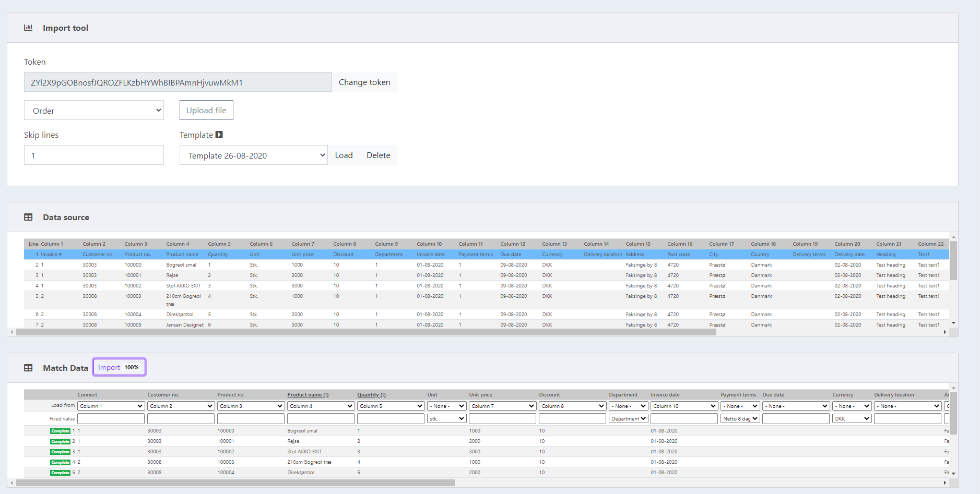The height and width of the screenshot is (494, 980).
Task: Open the Template 26-08-2020 dropdown
Action: click(x=253, y=155)
